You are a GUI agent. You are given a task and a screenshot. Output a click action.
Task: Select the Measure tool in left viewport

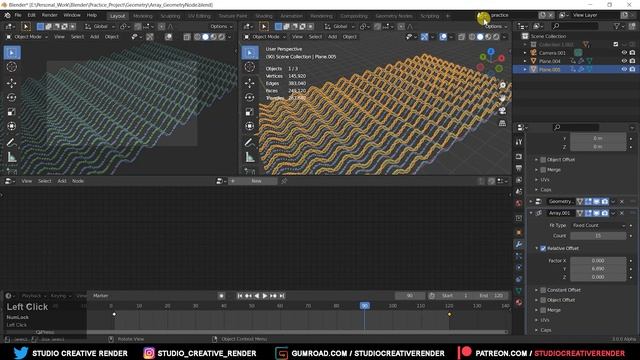tap(11, 157)
